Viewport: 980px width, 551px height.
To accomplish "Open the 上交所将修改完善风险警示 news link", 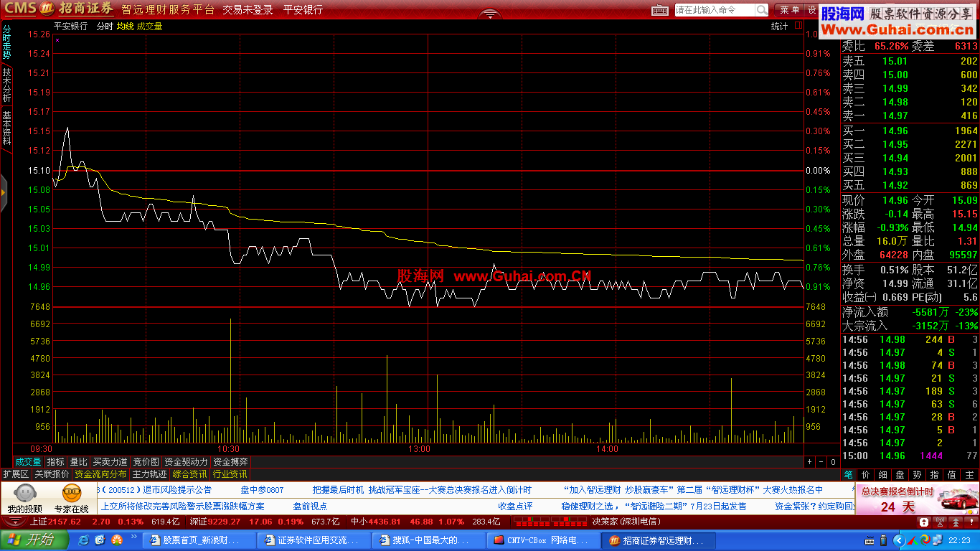I will click(x=182, y=506).
